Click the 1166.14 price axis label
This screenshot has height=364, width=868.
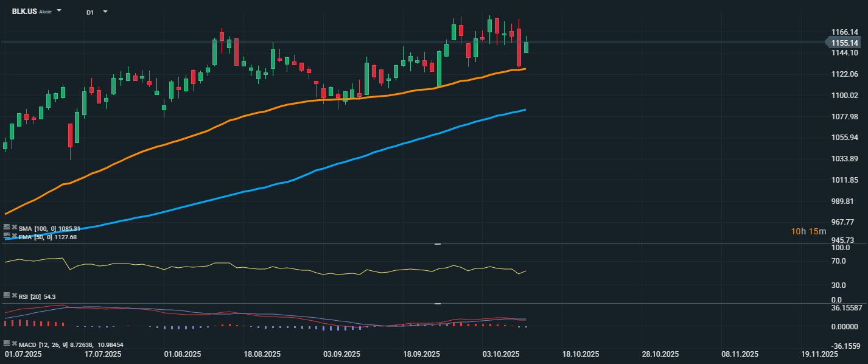844,32
